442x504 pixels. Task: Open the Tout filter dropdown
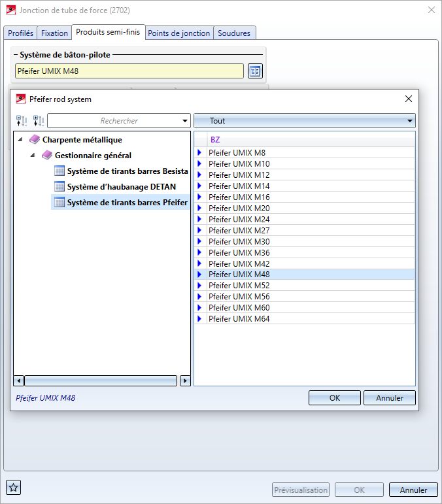coord(305,121)
